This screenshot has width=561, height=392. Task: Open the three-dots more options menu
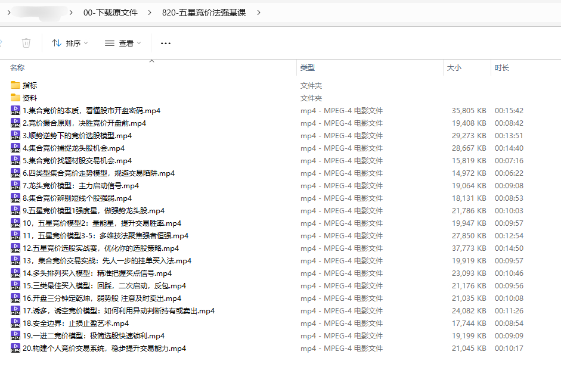tap(166, 43)
